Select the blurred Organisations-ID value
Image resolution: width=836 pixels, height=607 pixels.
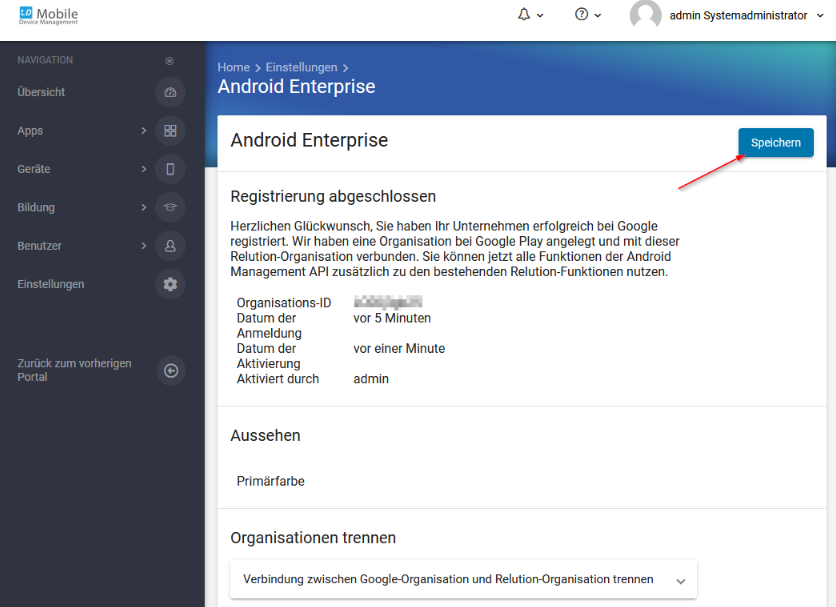[388, 302]
